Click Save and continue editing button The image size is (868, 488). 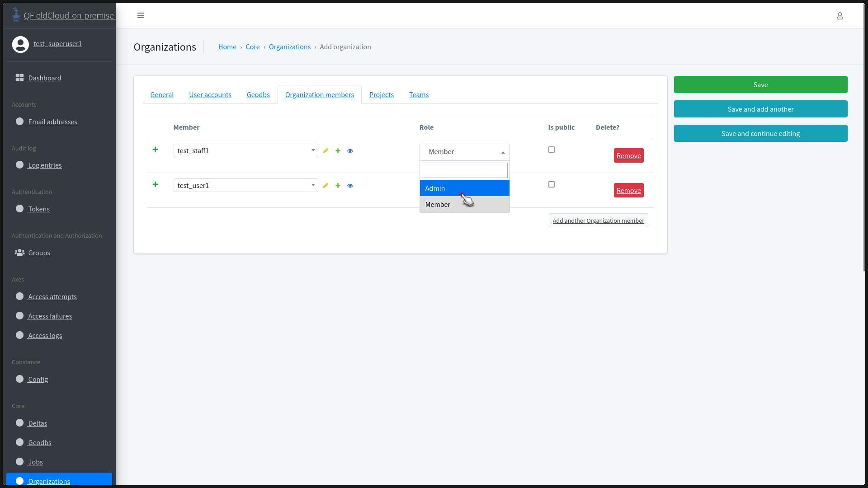tap(760, 133)
